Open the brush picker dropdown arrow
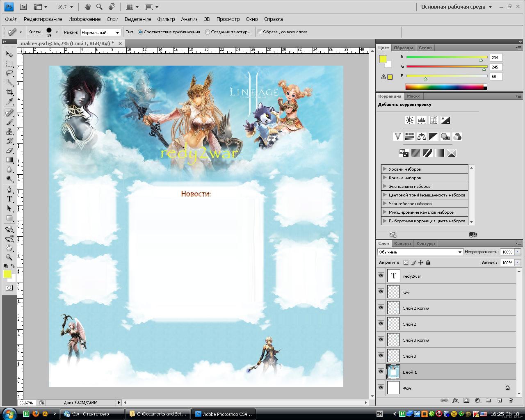This screenshot has width=525, height=420. point(57,32)
